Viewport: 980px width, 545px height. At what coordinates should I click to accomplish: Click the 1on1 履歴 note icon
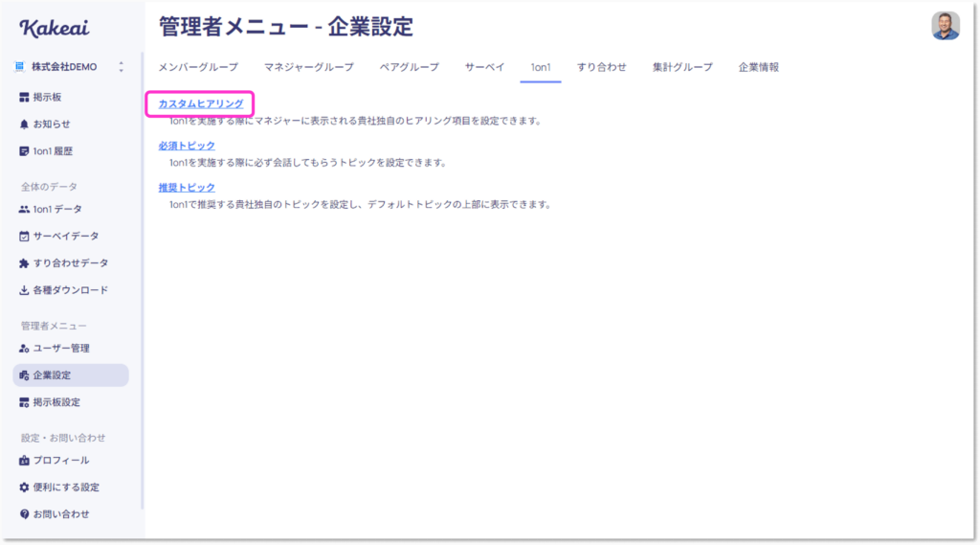point(24,150)
